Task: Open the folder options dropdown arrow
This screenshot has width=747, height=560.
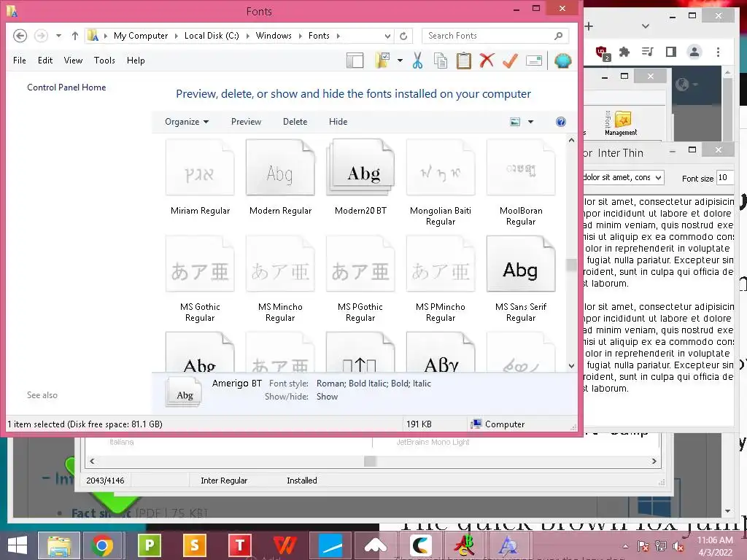Action: coord(400,61)
